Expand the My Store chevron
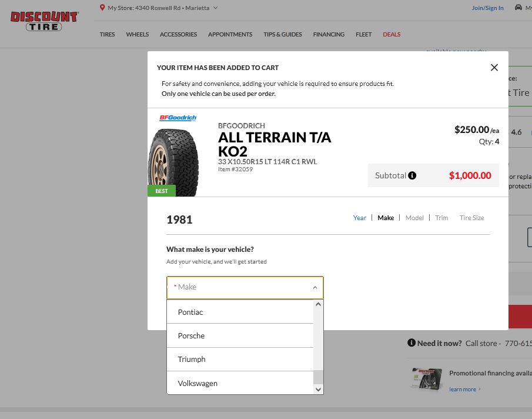The image size is (532, 419). tap(216, 8)
